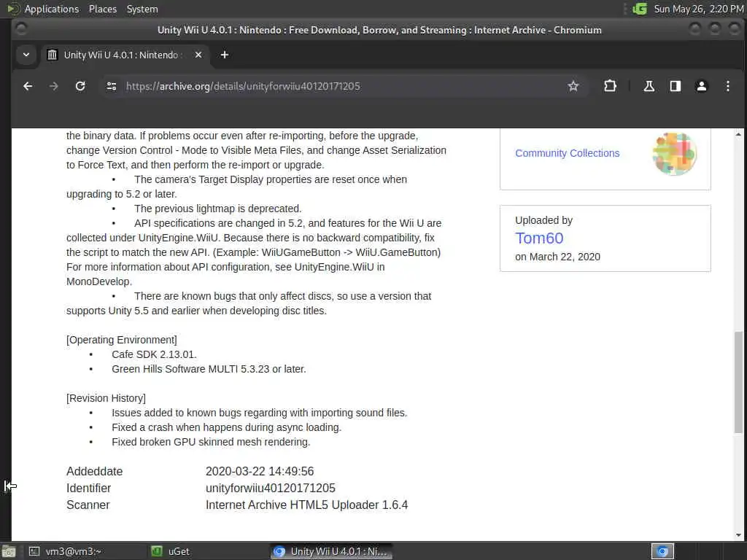Click the forward navigation arrow
The width and height of the screenshot is (747, 560).
pyautogui.click(x=54, y=86)
